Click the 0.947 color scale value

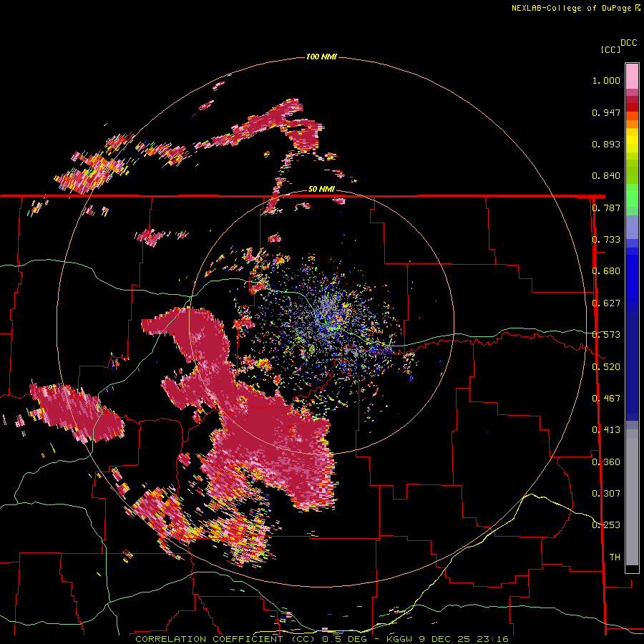606,112
